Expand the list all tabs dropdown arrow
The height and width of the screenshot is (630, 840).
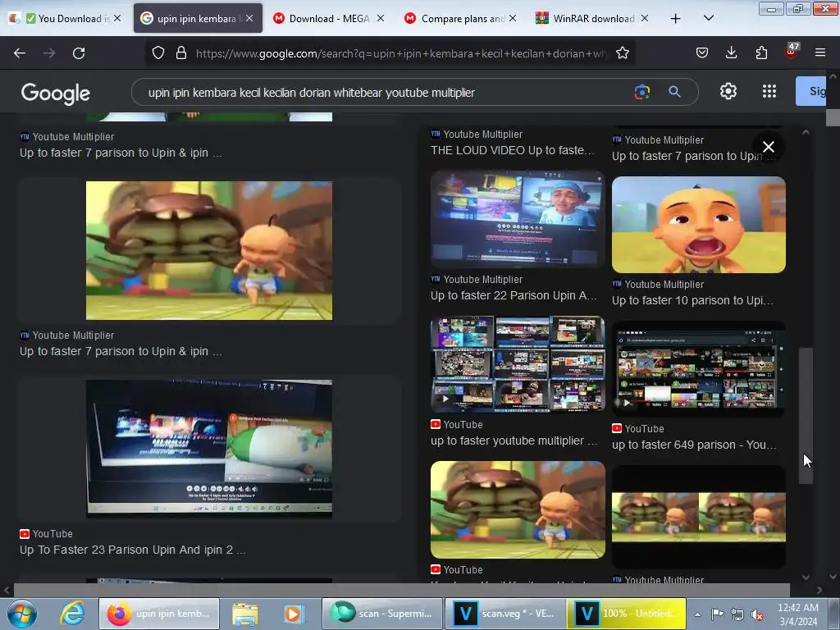tap(708, 18)
